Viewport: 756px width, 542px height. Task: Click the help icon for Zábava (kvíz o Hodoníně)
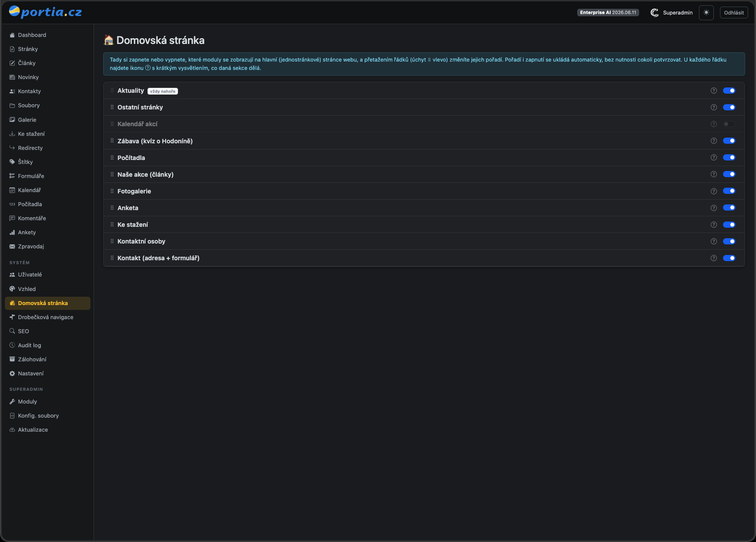point(713,141)
